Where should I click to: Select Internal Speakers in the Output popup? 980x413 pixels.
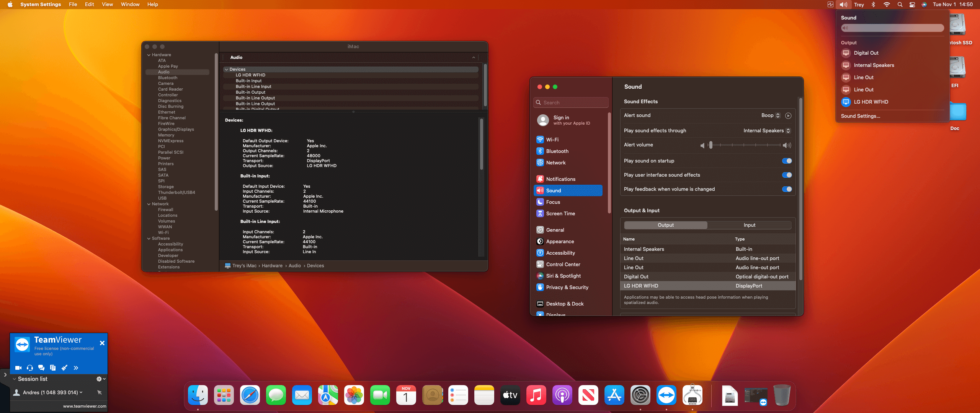tap(874, 65)
